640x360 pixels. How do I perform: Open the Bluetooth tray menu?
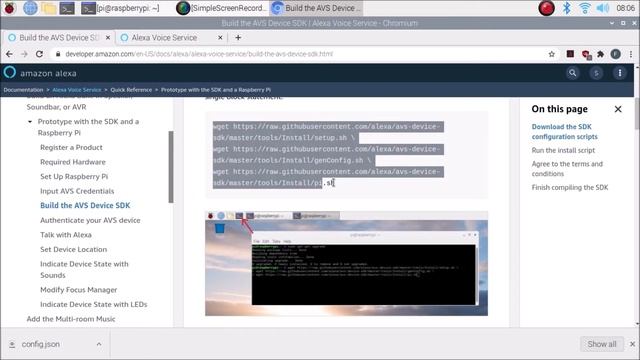click(567, 8)
